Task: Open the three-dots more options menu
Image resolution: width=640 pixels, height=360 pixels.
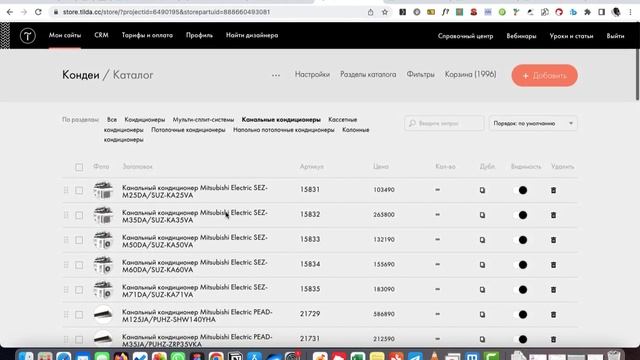Action: [276, 75]
